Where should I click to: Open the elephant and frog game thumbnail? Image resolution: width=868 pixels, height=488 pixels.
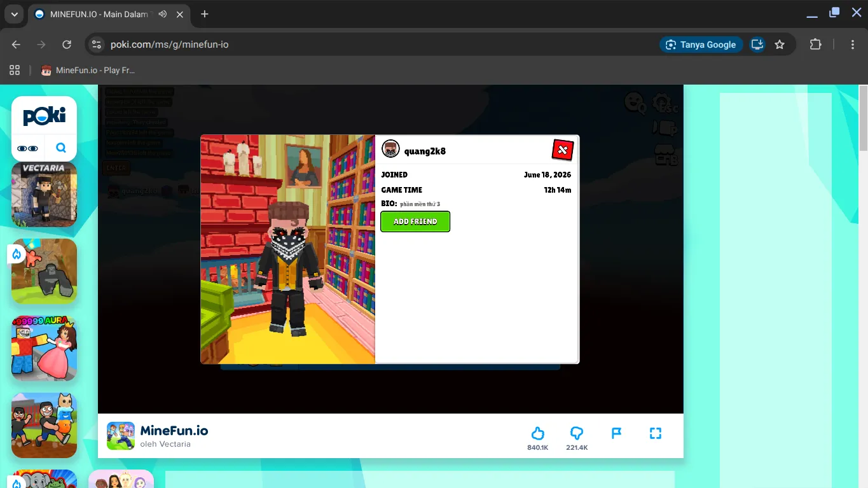pyautogui.click(x=44, y=479)
